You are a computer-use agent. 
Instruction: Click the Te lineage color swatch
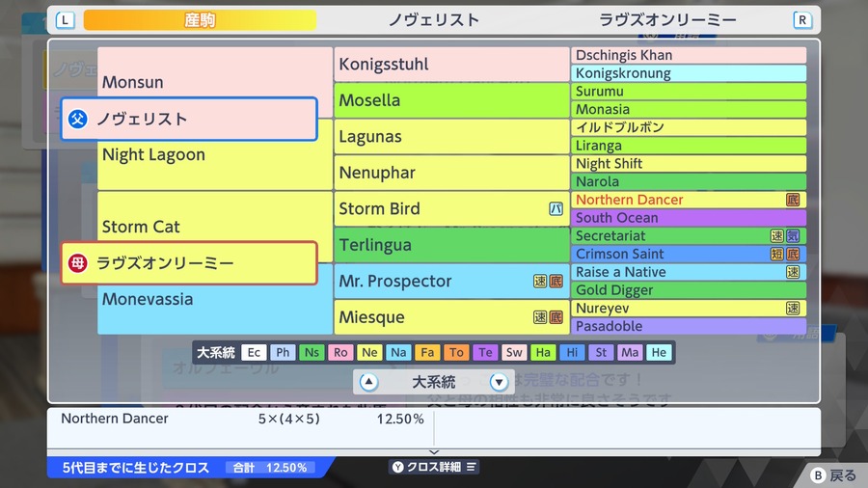tap(485, 352)
